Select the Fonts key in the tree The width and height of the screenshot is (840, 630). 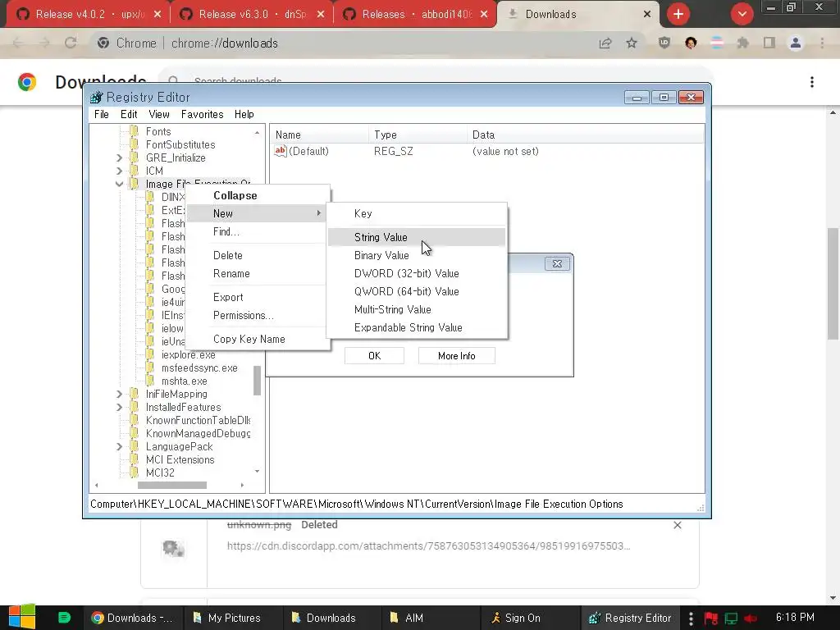click(x=158, y=131)
